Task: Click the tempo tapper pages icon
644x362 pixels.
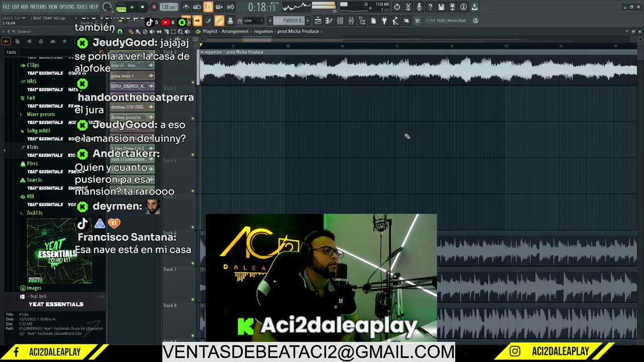Action: (373, 21)
